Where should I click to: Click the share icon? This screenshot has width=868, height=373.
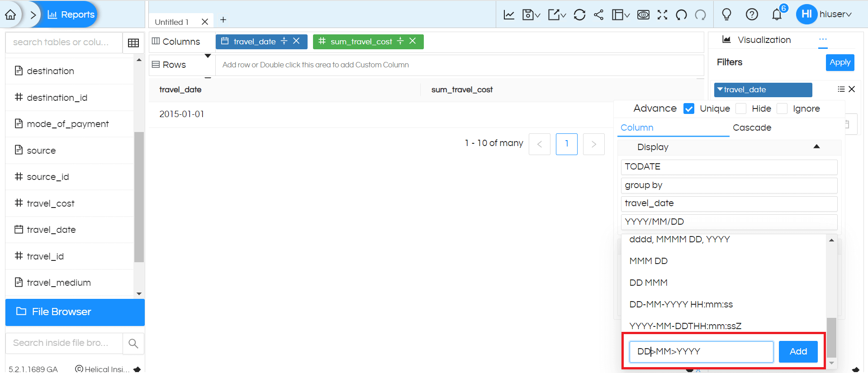coord(598,15)
